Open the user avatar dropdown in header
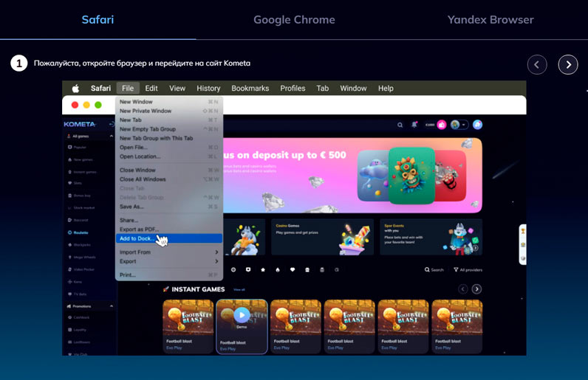 coord(459,125)
